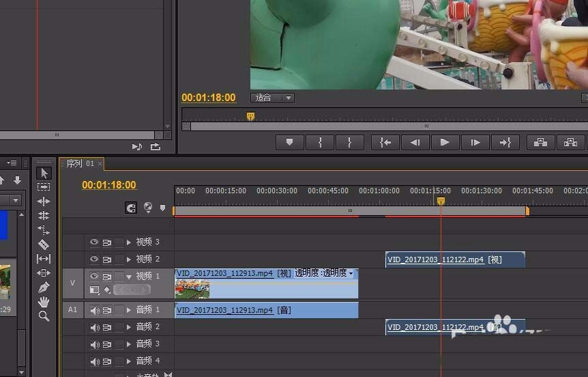Toggle visibility of 视频 2 track
This screenshot has width=588, height=377.
[x=94, y=259]
